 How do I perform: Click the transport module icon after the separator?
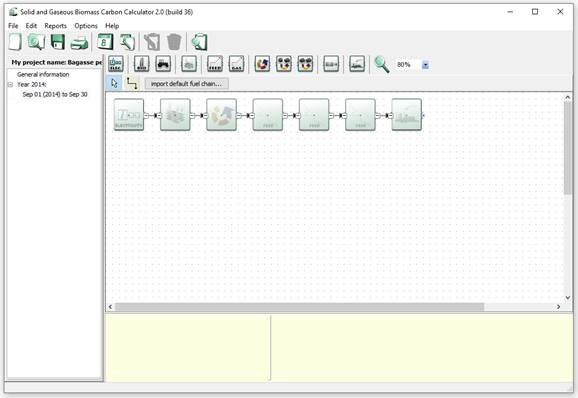pyautogui.click(x=331, y=64)
